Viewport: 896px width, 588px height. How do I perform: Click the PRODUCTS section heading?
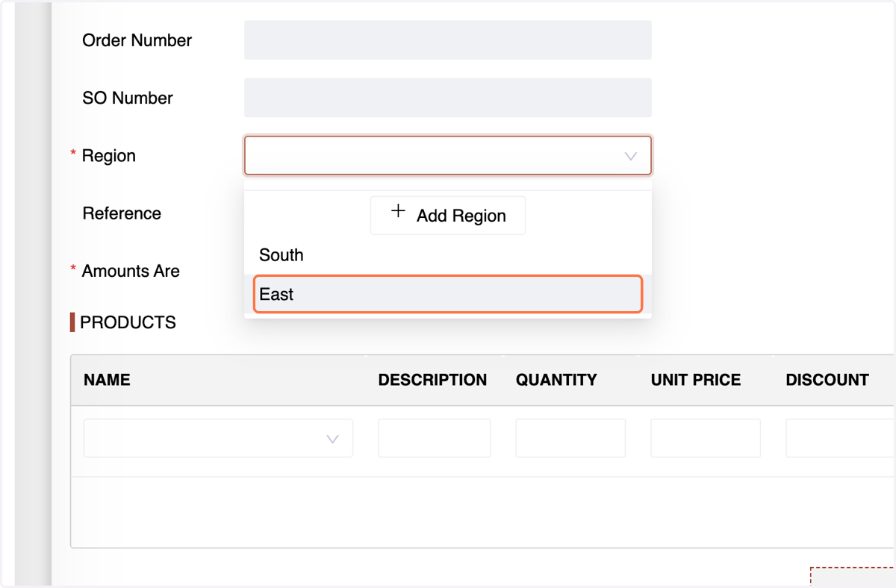point(128,322)
